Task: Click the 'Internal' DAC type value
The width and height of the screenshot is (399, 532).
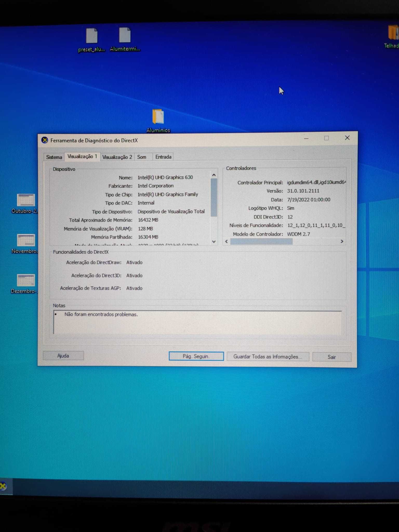Action: [146, 203]
